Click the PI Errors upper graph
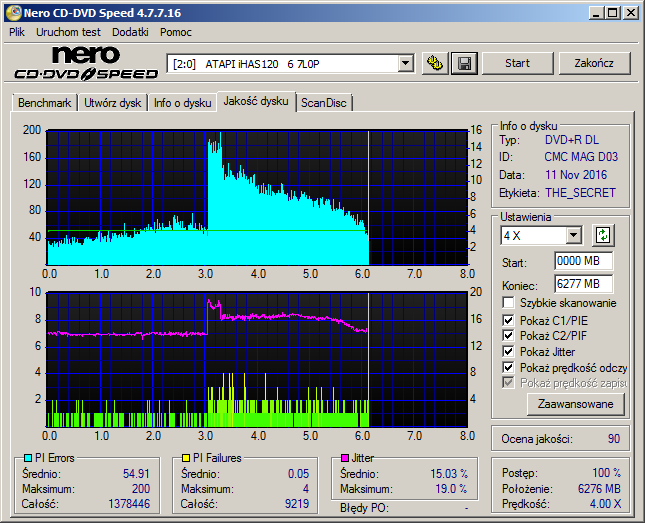This screenshot has height=523, width=645. (257, 198)
